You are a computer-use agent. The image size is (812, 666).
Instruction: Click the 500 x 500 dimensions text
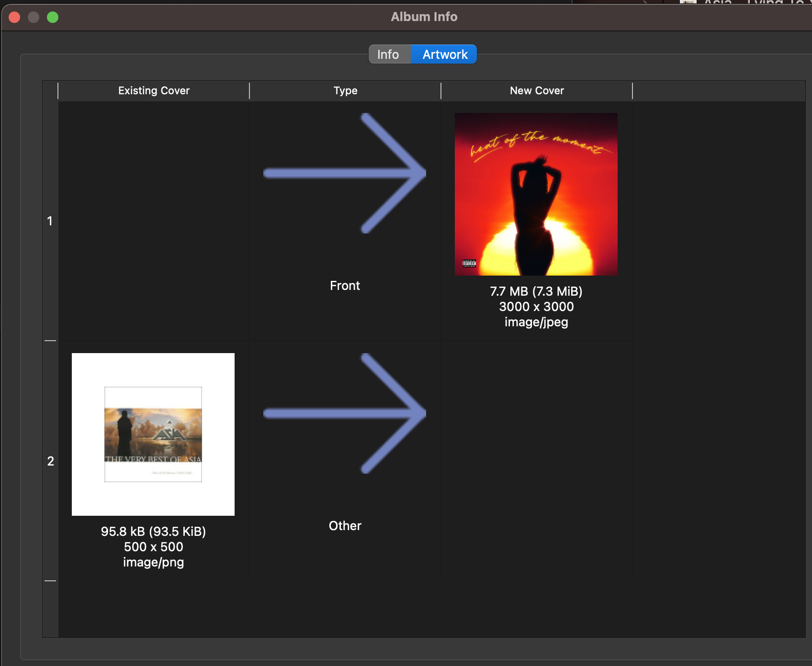[153, 547]
